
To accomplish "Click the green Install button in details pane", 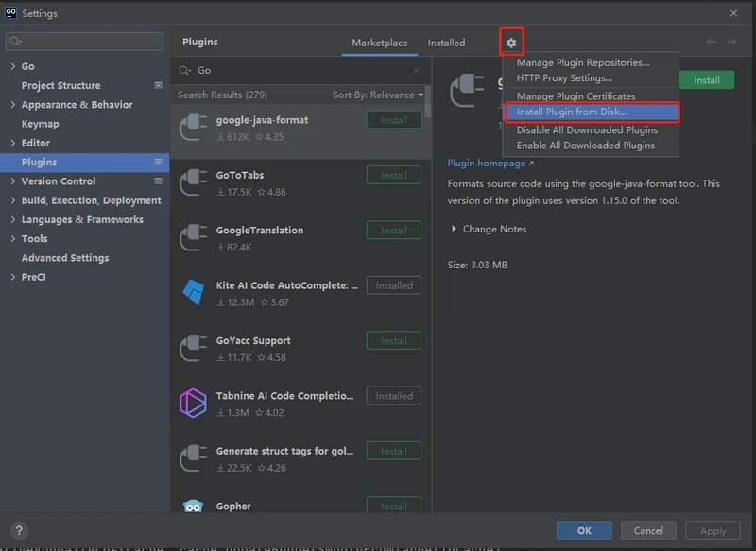I will pyautogui.click(x=706, y=80).
